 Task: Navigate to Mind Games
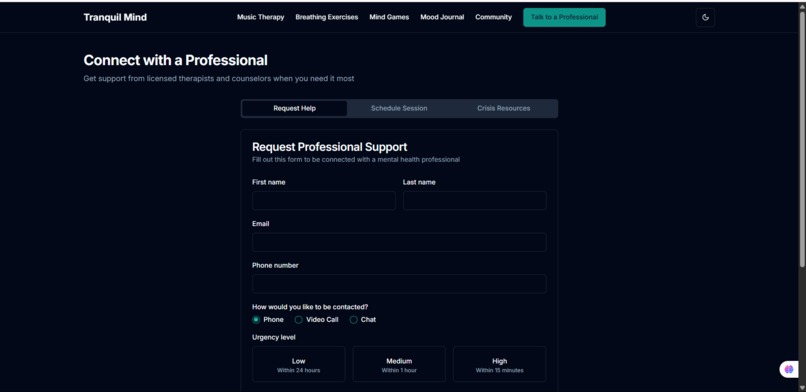coord(389,17)
